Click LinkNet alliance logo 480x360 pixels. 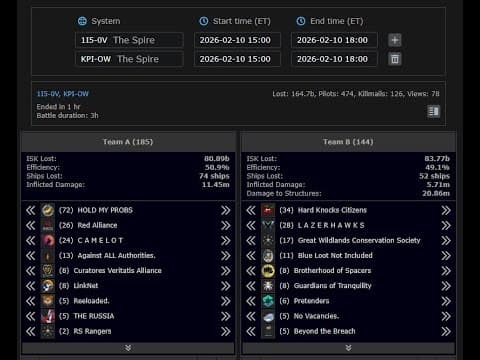coord(48,286)
